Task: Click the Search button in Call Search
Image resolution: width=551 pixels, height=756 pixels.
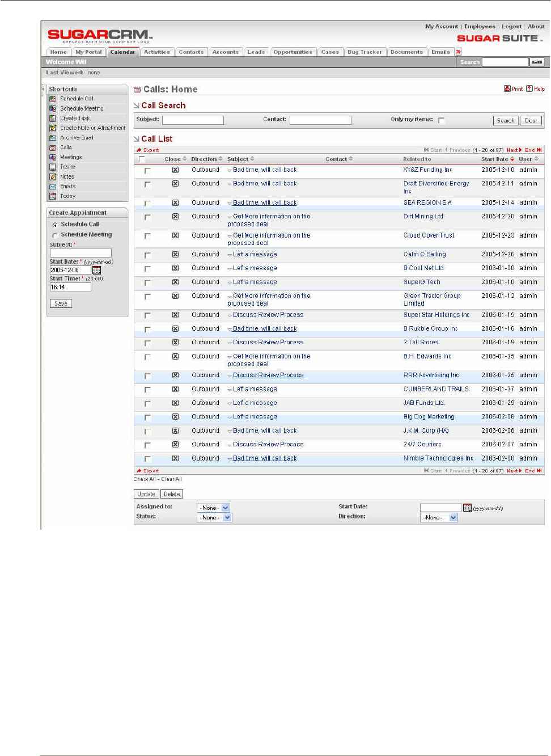Action: [506, 120]
